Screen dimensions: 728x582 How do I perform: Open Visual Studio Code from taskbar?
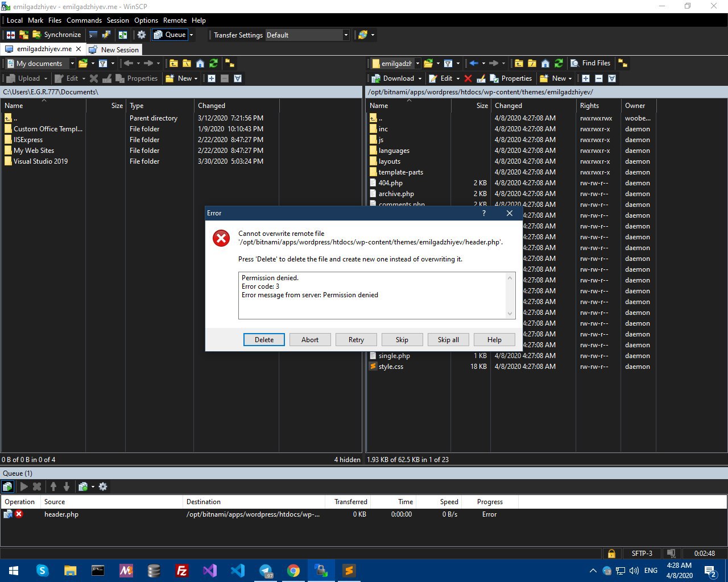click(x=237, y=571)
